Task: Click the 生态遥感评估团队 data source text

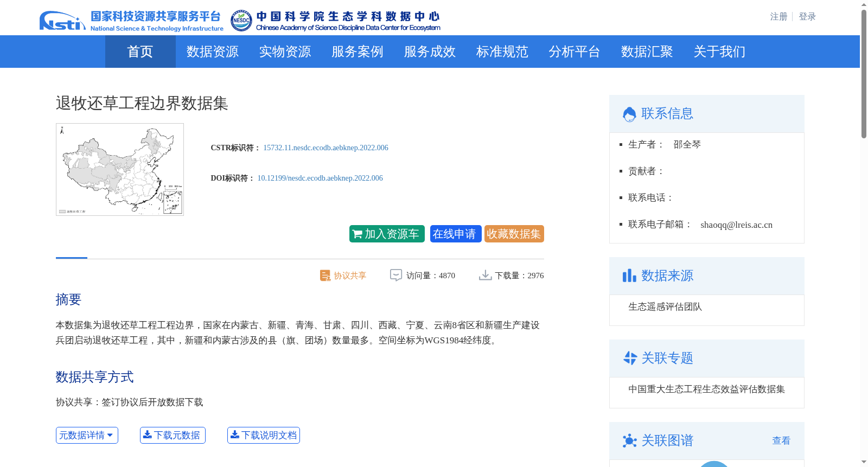Action: (665, 306)
